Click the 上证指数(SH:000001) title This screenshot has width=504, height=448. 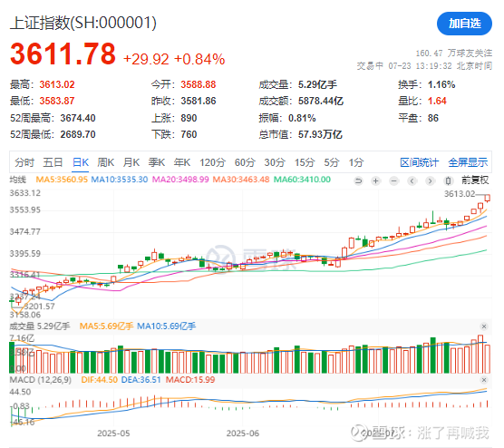click(x=83, y=24)
